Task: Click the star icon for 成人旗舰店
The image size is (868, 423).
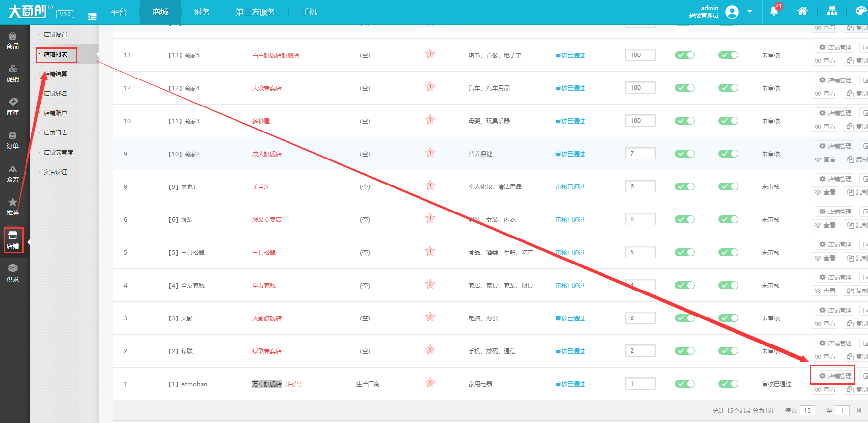Action: (430, 153)
